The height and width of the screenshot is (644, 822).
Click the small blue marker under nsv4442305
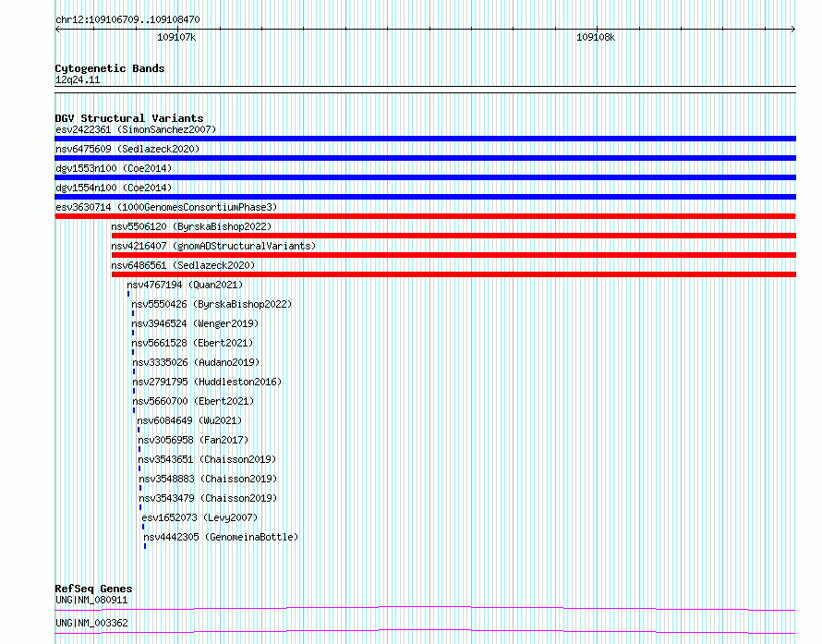tap(145, 546)
